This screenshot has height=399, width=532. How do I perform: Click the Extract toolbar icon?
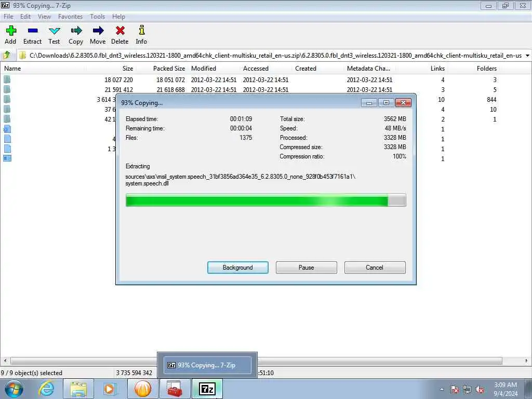pos(33,31)
